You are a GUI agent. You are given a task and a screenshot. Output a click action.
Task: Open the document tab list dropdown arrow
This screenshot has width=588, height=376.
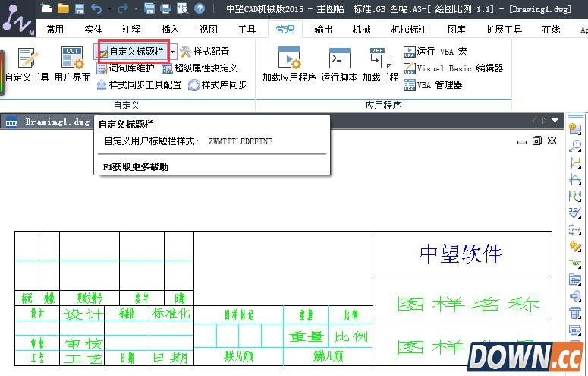tap(555, 121)
